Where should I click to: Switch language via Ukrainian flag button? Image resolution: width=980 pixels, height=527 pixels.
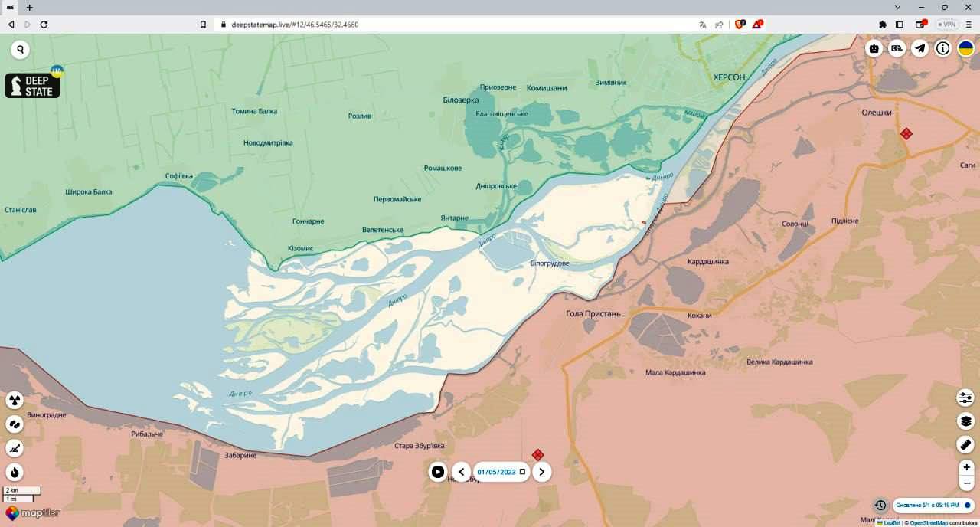click(966, 48)
